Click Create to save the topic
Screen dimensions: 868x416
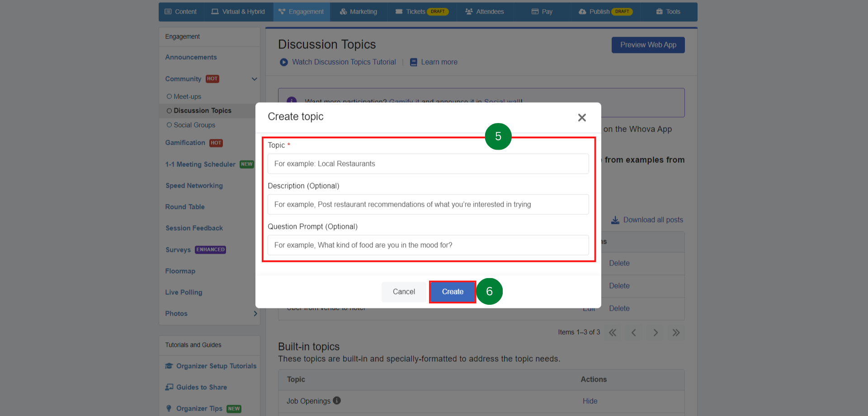pos(452,292)
